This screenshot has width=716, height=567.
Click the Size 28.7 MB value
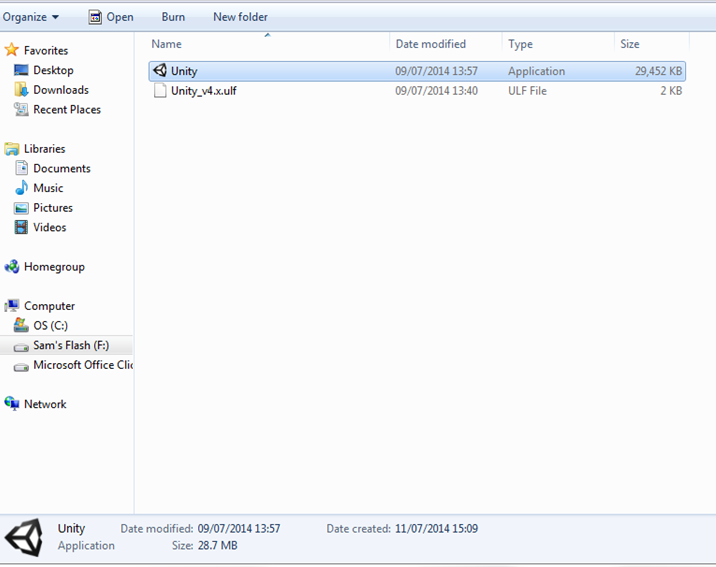click(217, 546)
